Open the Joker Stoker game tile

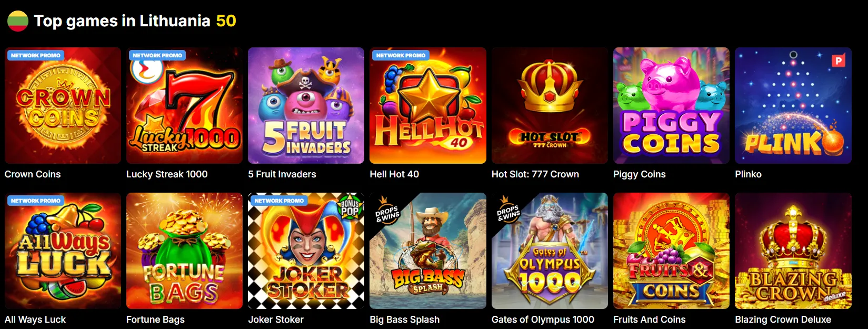(x=306, y=251)
